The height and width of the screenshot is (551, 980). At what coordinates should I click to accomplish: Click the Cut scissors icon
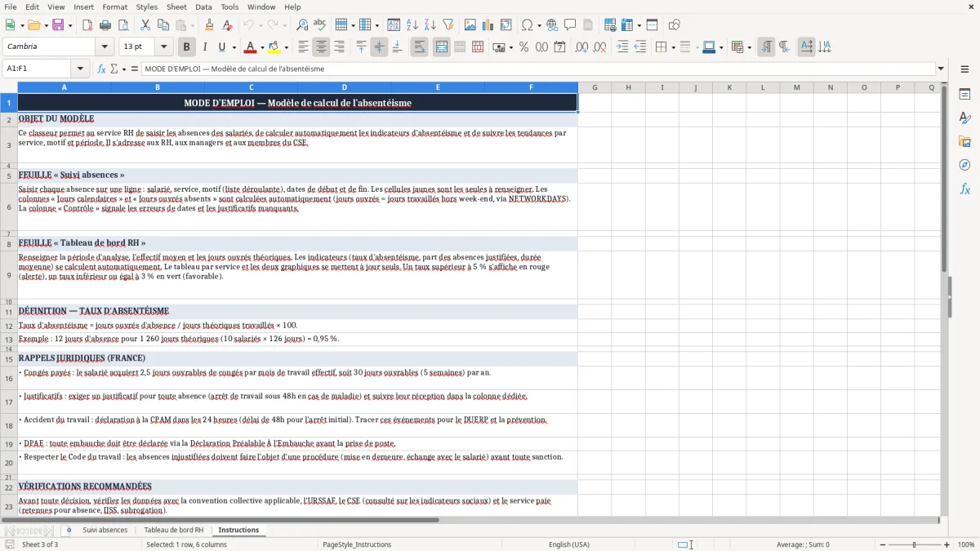coord(145,25)
